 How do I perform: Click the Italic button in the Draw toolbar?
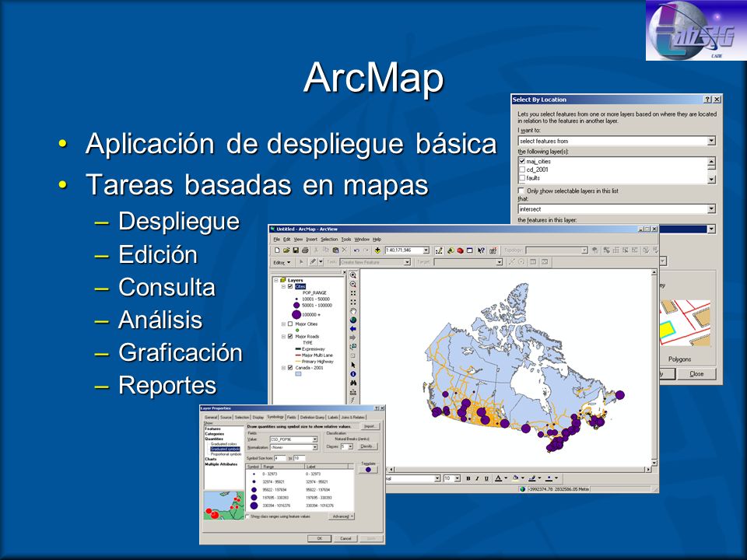[x=477, y=478]
